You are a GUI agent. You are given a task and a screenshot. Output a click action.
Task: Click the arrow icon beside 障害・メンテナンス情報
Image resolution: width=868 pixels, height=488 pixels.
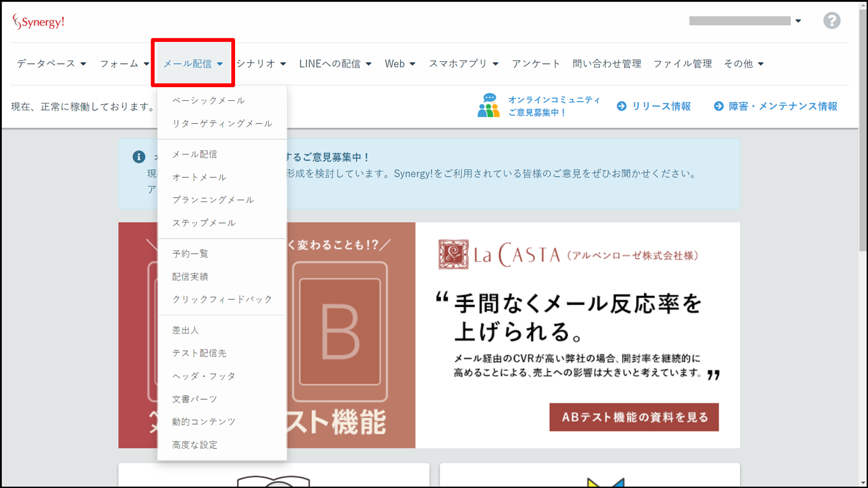pos(718,106)
